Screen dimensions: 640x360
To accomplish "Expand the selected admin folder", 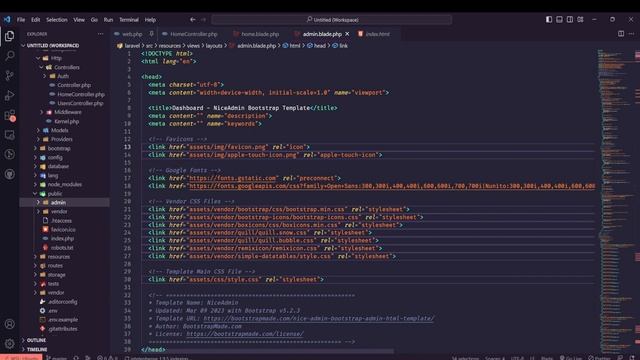I will (38, 202).
